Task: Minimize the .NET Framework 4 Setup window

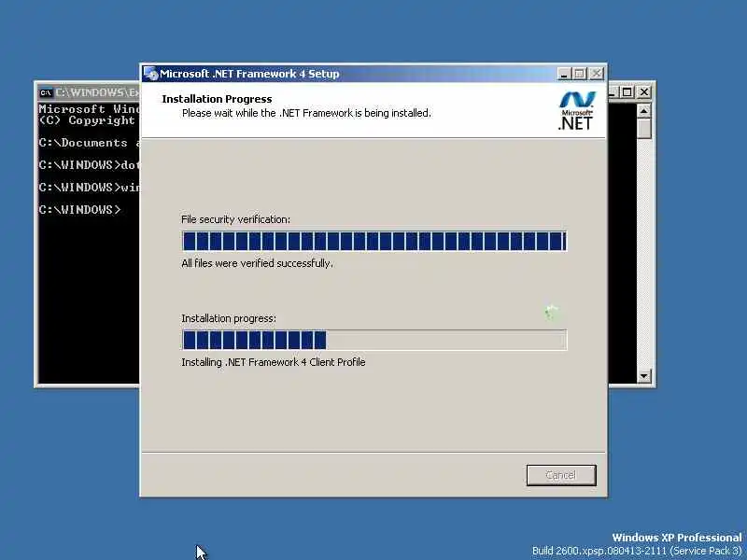Action: click(564, 74)
